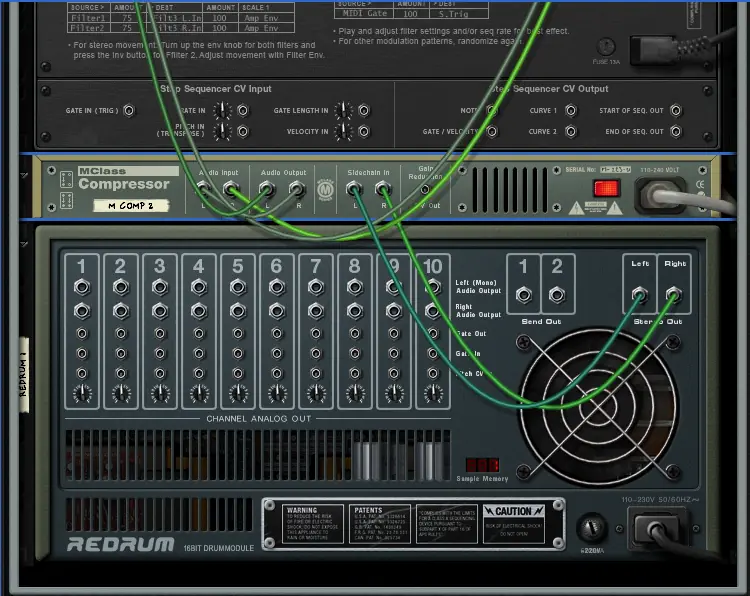Click channel 3 Right audio output jack
The image size is (750, 596).
tap(160, 311)
